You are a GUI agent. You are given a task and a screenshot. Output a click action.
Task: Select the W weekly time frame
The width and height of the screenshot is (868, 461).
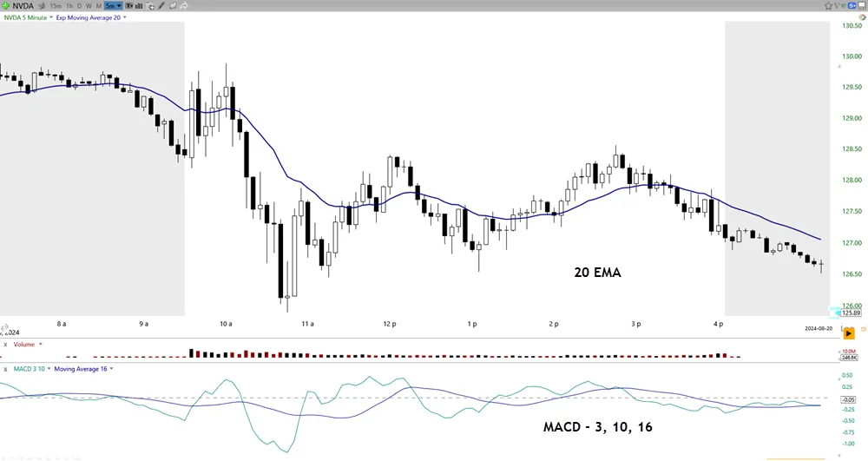(x=89, y=6)
